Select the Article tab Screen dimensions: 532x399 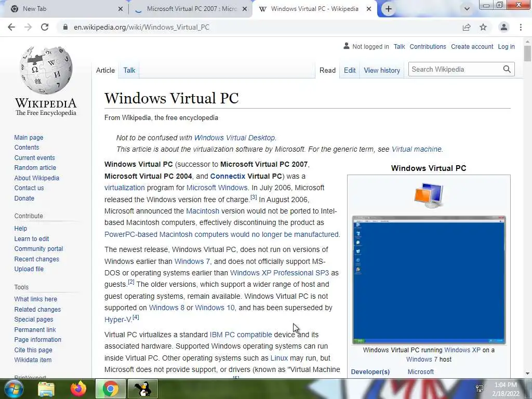[x=105, y=70]
